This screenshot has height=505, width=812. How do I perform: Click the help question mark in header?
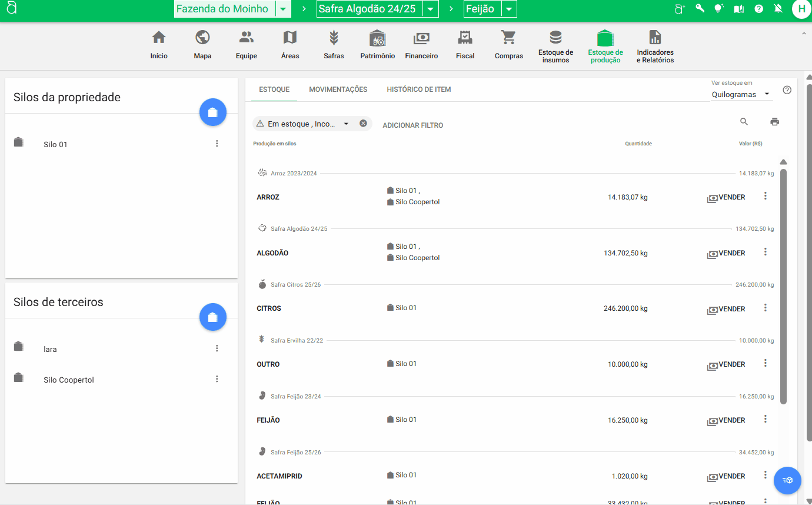[x=759, y=9]
